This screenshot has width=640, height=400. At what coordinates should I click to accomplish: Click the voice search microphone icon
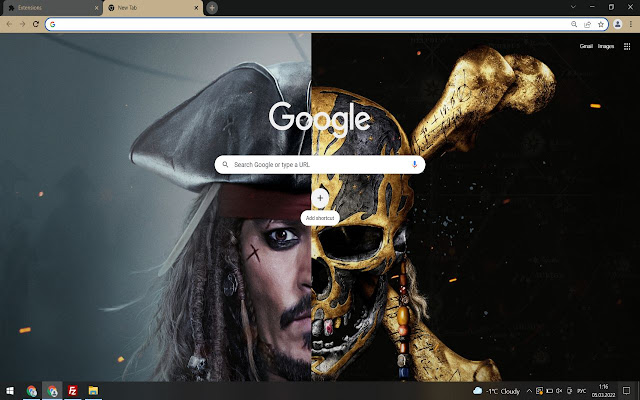[414, 164]
